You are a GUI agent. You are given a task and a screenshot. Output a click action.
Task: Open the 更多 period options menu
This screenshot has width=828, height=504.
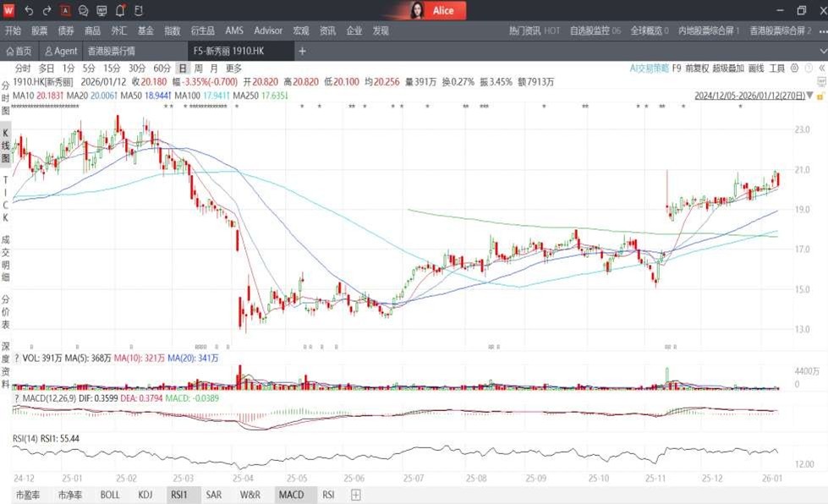coord(233,68)
